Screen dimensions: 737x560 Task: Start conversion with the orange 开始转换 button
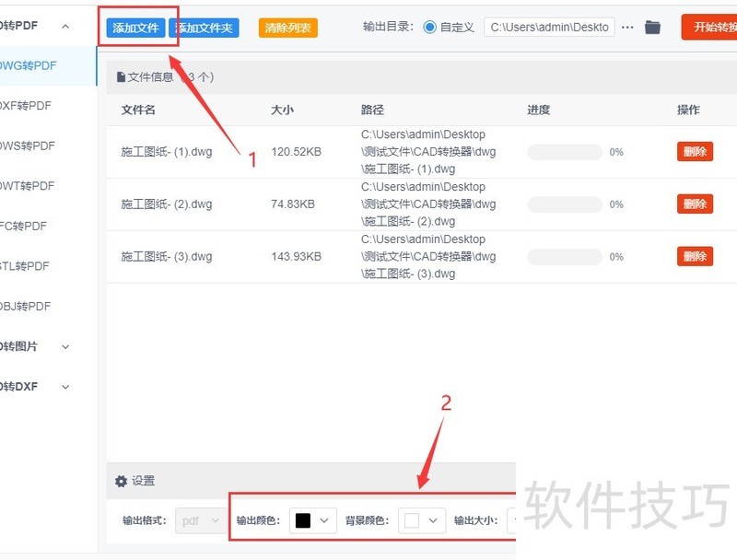point(709,28)
